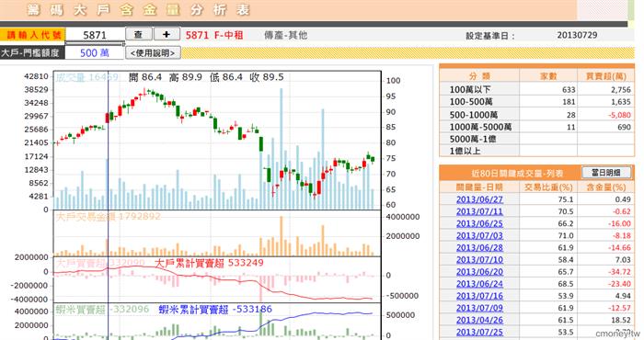Open the 2013/07/25 date link
The image size is (644, 340).
479,333
